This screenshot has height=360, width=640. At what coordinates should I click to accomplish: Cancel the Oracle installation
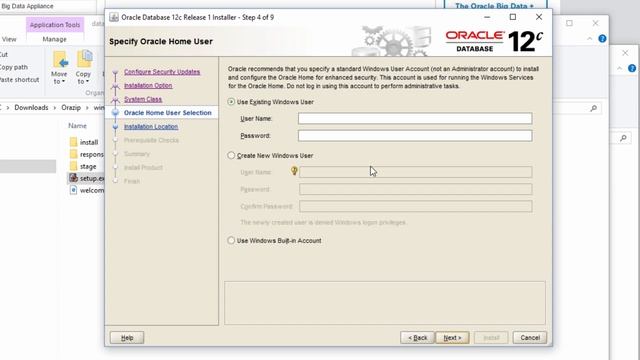tap(530, 338)
